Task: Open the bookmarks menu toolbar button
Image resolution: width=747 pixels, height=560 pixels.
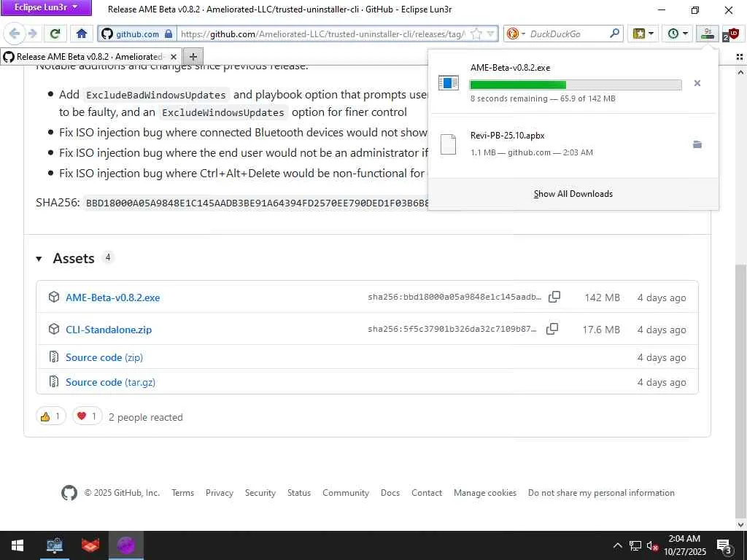Action: pyautogui.click(x=643, y=34)
